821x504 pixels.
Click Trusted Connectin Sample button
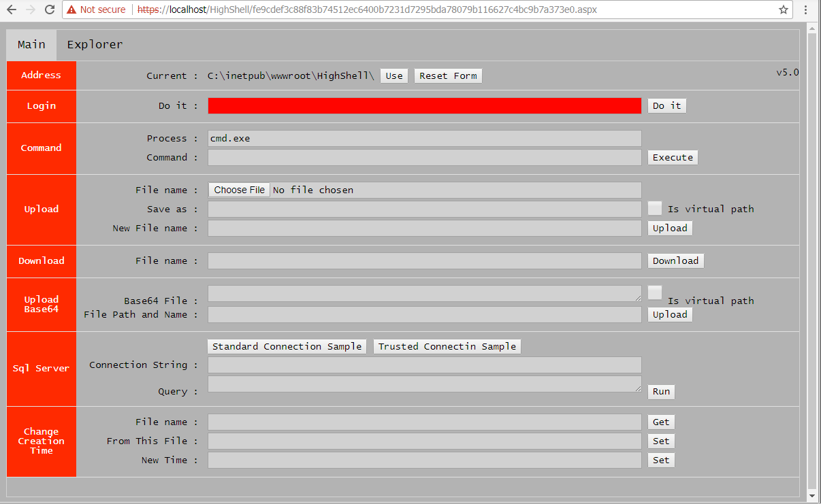pos(447,346)
